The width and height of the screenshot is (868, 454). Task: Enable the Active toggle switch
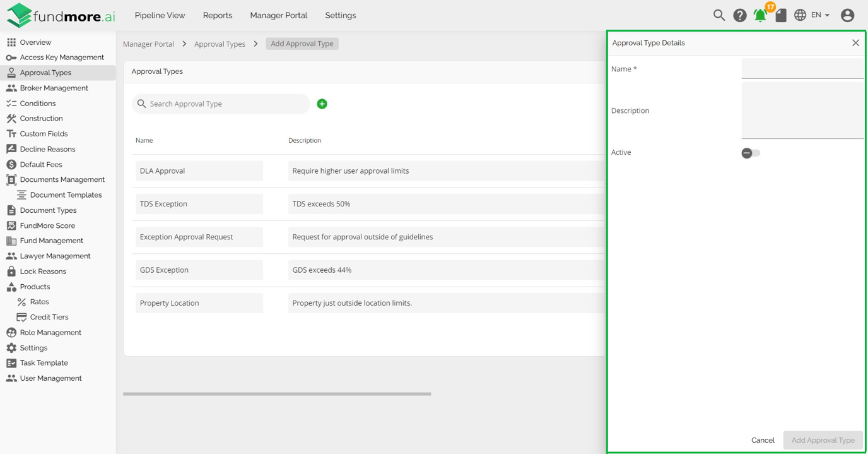750,153
